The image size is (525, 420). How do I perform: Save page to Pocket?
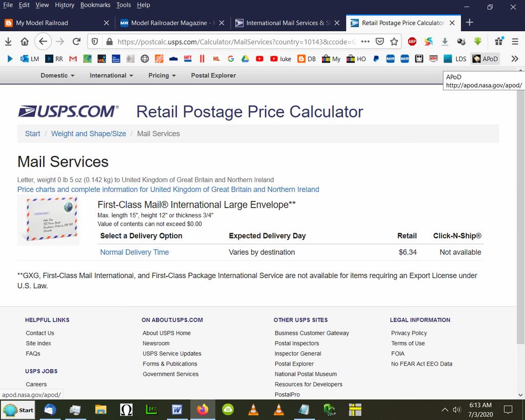[x=380, y=42]
